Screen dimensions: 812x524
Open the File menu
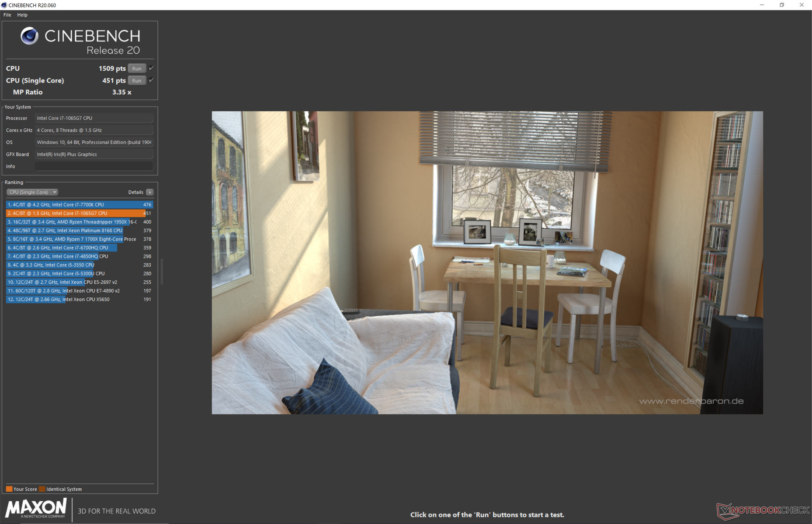coord(7,15)
